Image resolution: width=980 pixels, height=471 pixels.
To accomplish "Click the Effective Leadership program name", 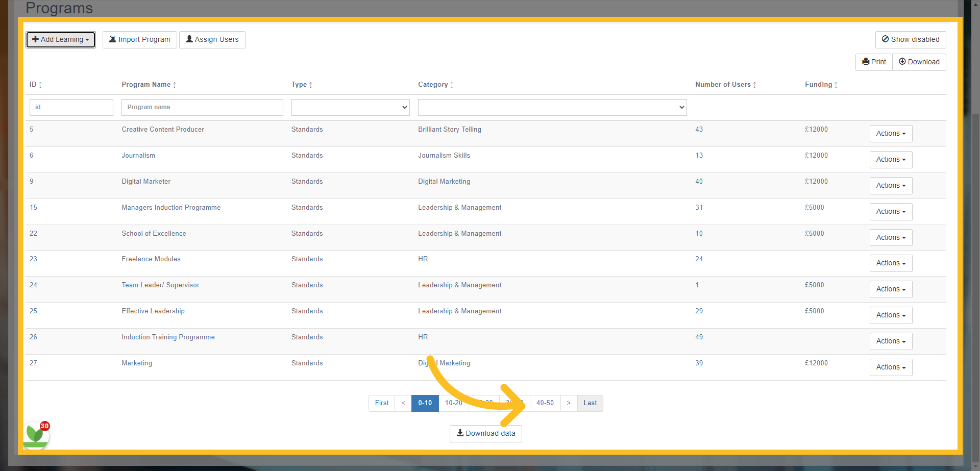I will click(153, 311).
